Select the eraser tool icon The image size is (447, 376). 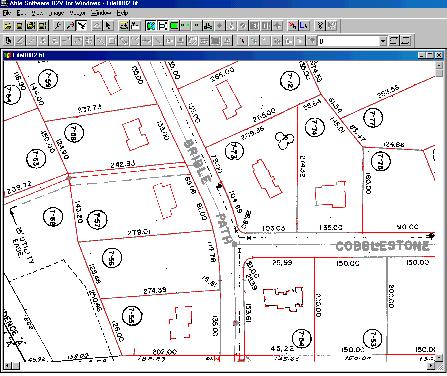click(x=96, y=26)
